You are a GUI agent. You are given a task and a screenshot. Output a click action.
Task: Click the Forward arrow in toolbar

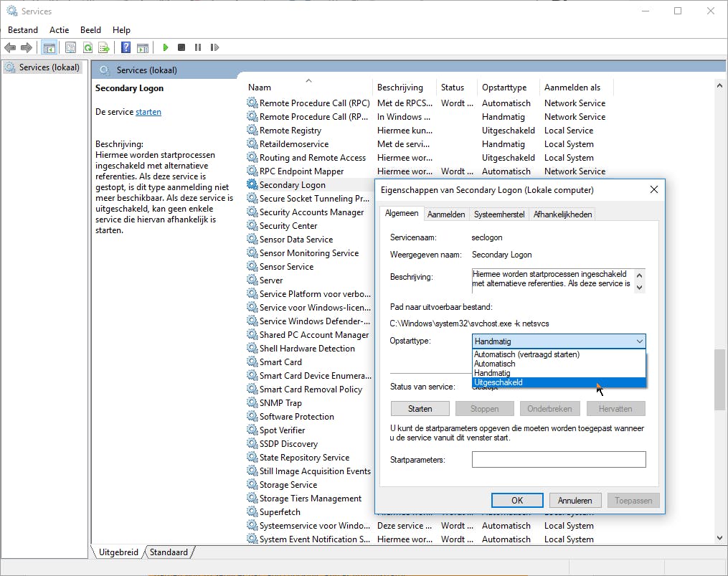pyautogui.click(x=27, y=48)
